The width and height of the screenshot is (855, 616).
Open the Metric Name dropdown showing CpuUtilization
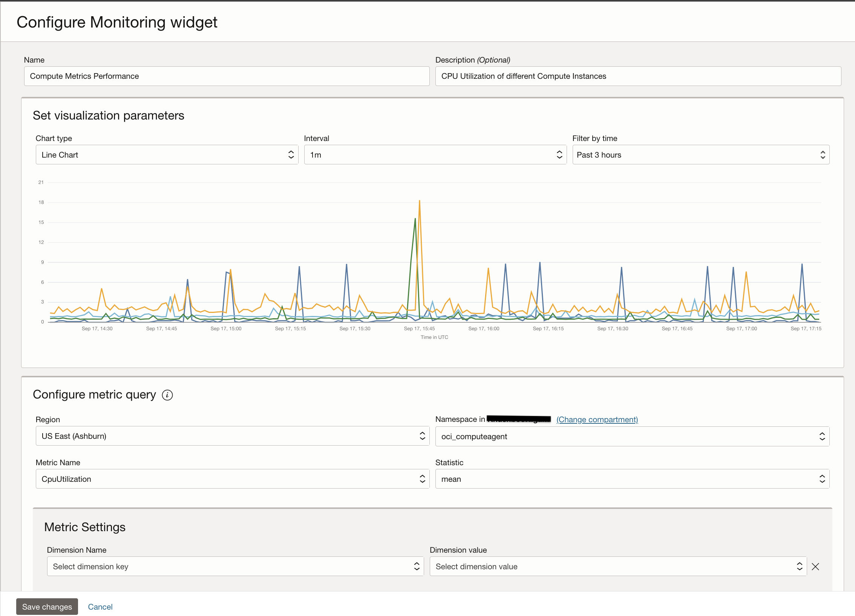[x=231, y=479]
